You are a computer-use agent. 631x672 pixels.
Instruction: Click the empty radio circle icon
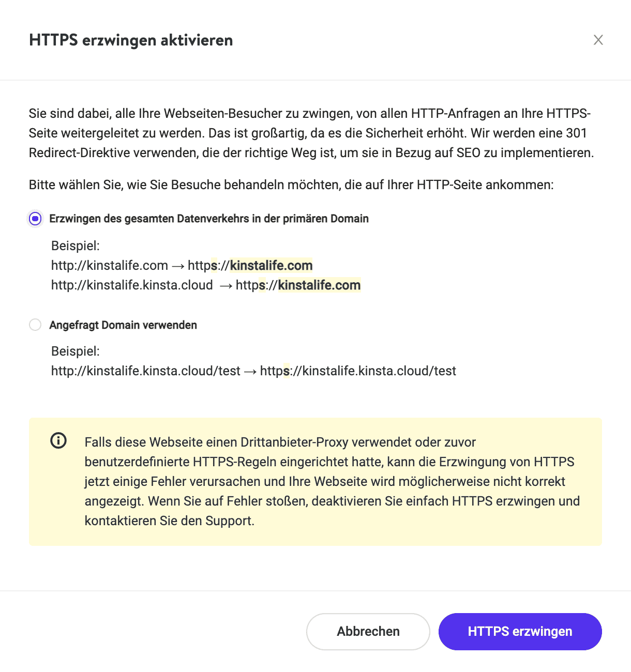tap(35, 325)
